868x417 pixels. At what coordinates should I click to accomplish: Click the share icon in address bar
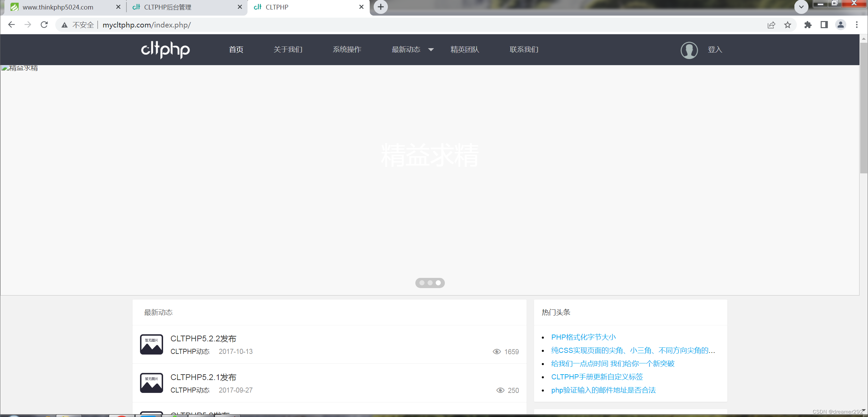(771, 24)
